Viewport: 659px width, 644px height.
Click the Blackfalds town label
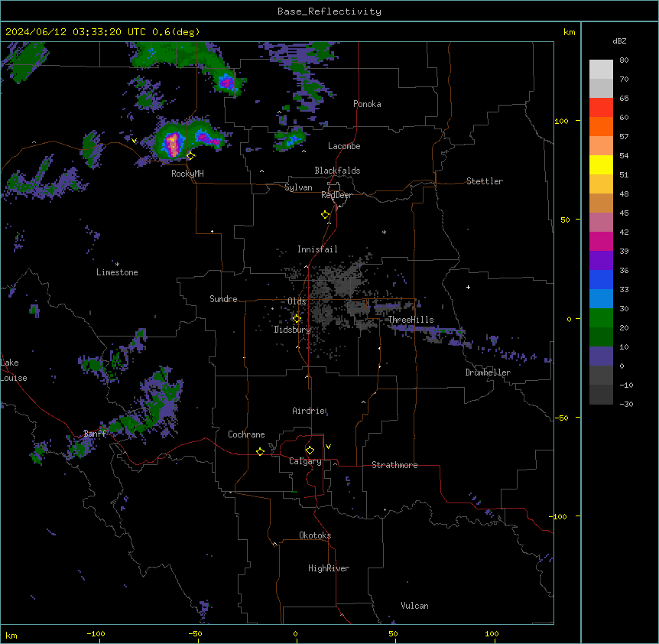[x=337, y=171]
